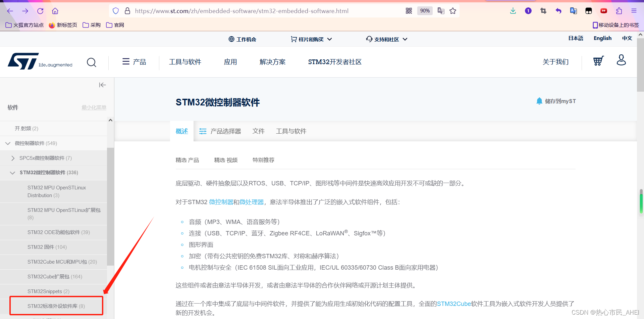Open the STM32Cube hyperlink in paragraph
This screenshot has height=319, width=644.
click(x=454, y=304)
